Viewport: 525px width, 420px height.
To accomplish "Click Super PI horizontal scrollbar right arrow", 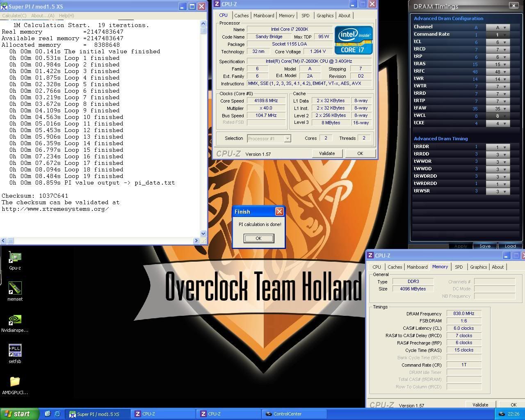I will tap(196, 241).
